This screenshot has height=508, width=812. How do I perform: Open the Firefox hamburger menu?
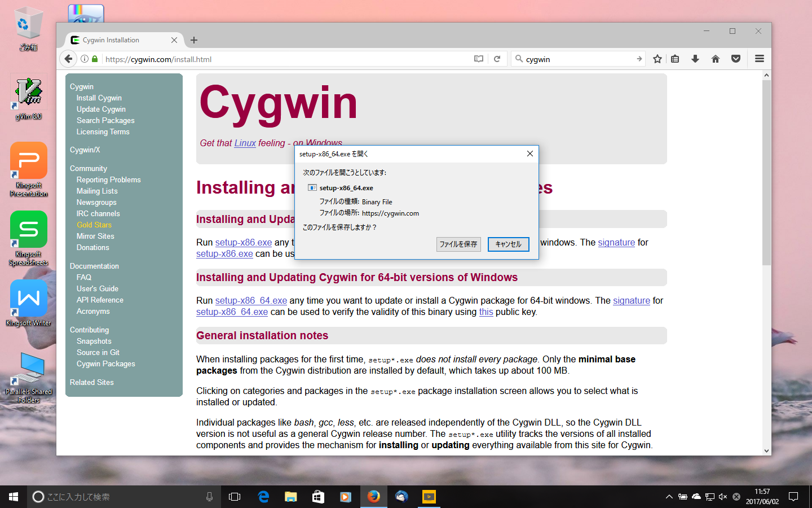760,59
